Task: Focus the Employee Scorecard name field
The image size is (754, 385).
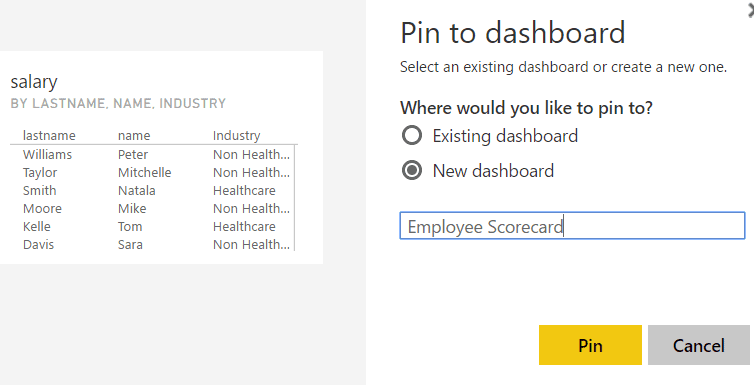Action: [572, 226]
